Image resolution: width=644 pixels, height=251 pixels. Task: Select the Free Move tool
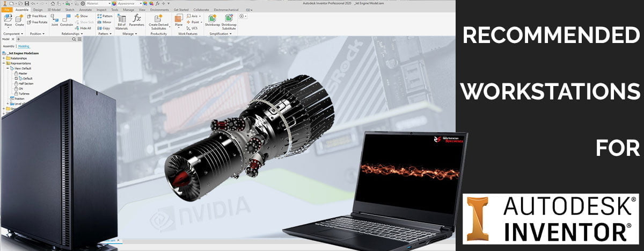(36, 16)
